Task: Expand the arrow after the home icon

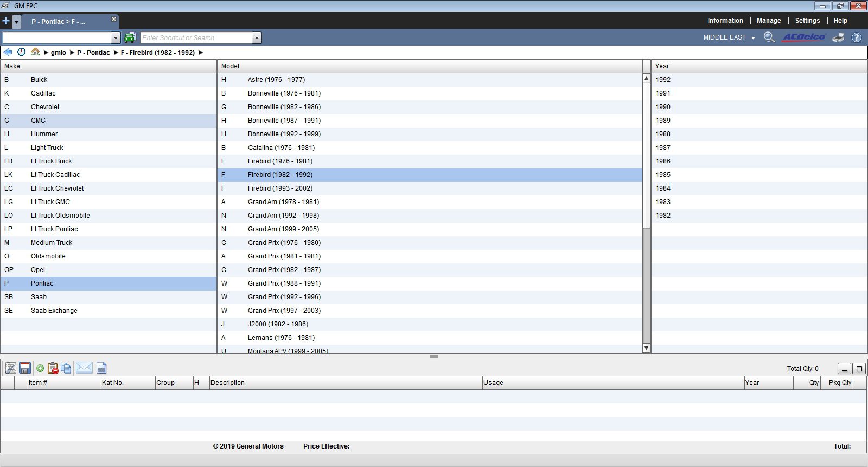Action: click(46, 53)
